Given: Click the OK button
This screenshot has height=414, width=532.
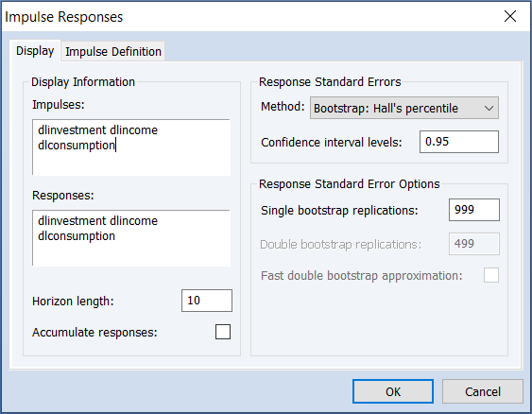Looking at the screenshot, I should click(393, 391).
